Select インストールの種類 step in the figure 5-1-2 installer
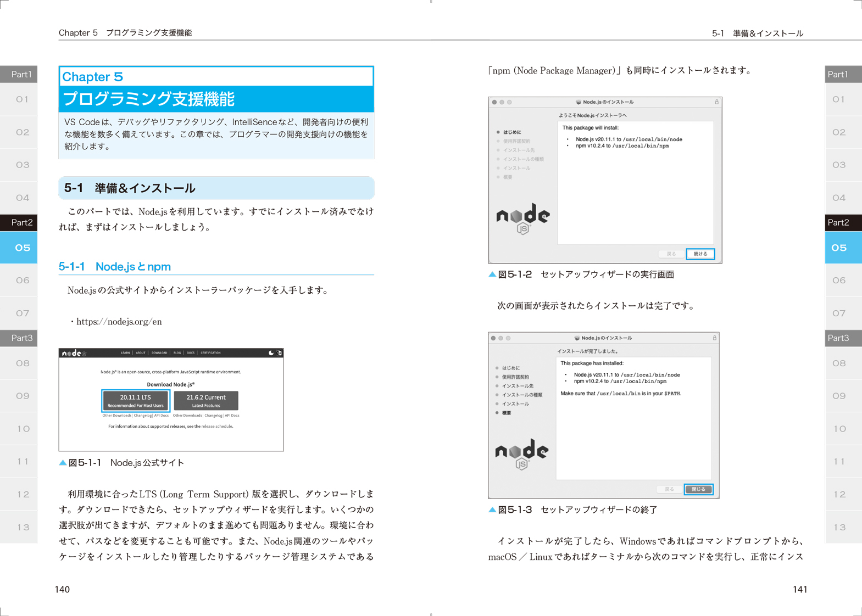Screen dimensions: 862x616 coord(523,159)
